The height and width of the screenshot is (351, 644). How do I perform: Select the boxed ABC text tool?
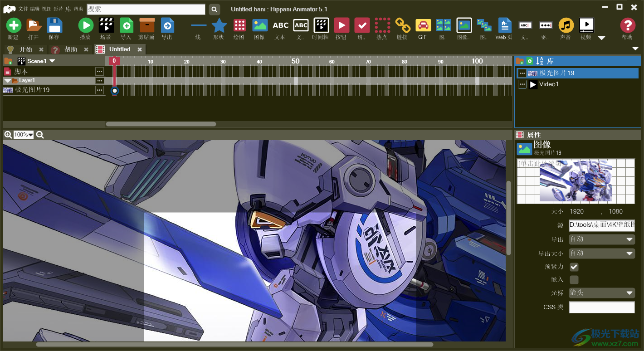301,25
